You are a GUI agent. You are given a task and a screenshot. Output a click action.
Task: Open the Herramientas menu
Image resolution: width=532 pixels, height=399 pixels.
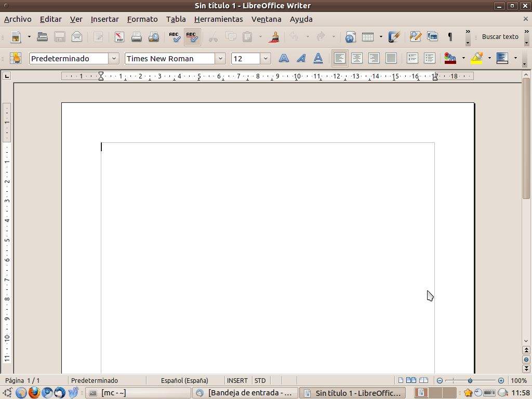click(218, 19)
